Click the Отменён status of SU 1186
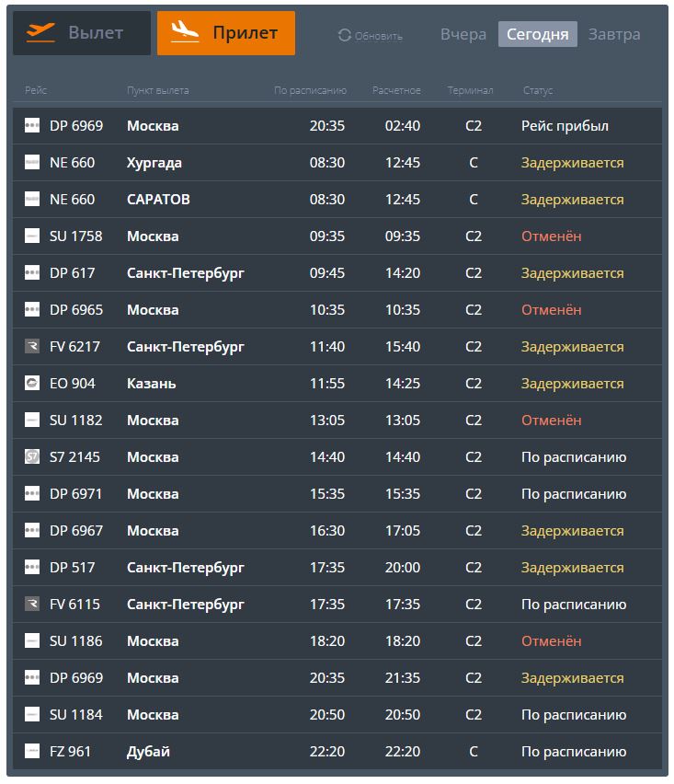674x784 pixels. (551, 641)
